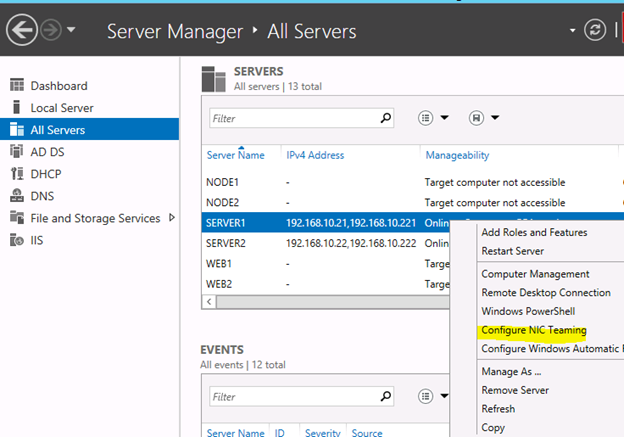
Task: Open Servers list criteria options icon
Action: [425, 118]
